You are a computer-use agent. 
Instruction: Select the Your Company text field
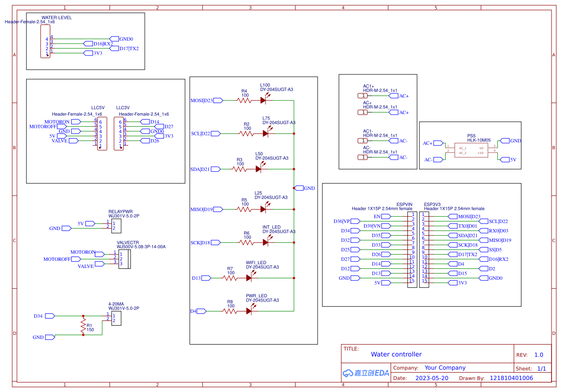[445, 368]
